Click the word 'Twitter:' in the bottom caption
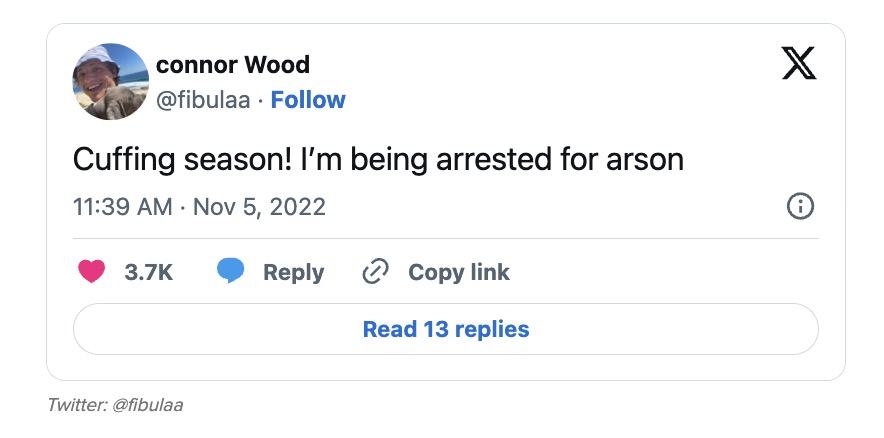The height and width of the screenshot is (438, 884). point(76,405)
